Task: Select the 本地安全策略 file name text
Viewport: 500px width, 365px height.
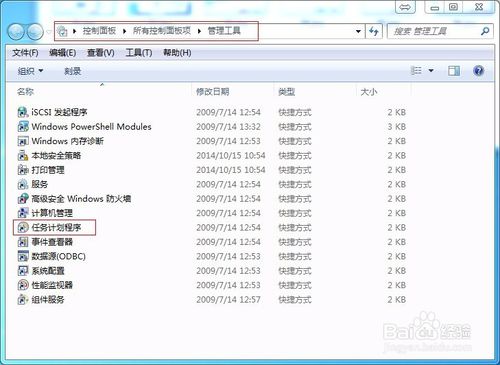Action: 56,156
